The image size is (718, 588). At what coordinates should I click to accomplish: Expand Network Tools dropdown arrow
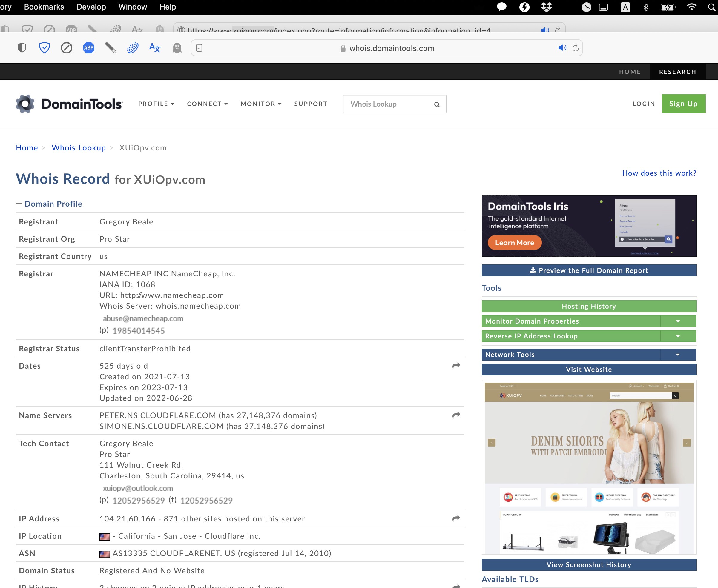click(x=678, y=355)
